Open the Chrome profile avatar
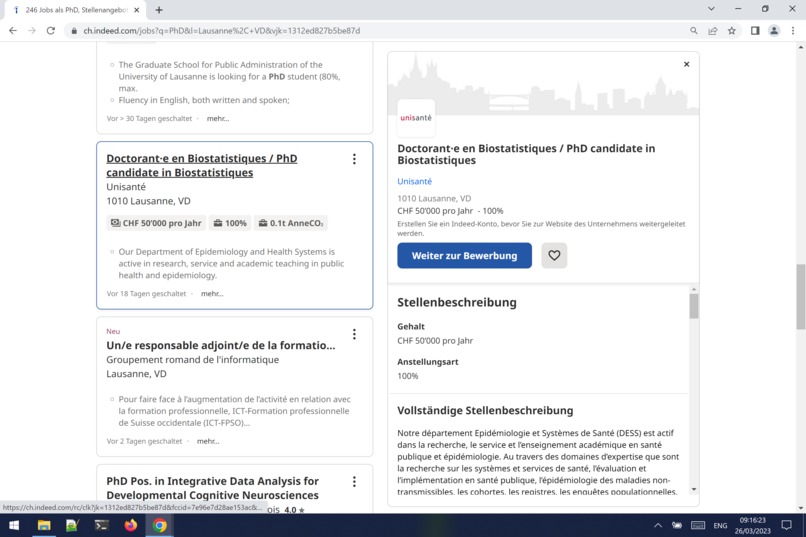 pos(774,31)
